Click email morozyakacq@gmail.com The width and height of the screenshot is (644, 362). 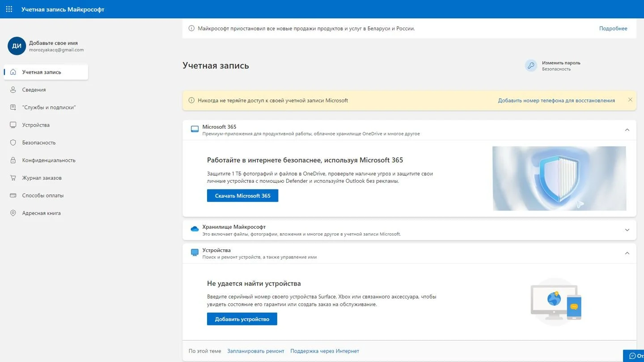[x=56, y=50]
